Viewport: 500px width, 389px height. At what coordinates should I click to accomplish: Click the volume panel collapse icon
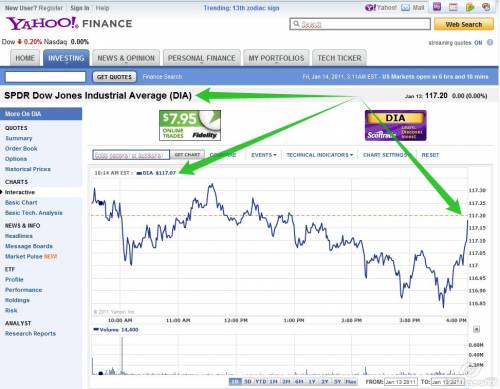point(477,329)
